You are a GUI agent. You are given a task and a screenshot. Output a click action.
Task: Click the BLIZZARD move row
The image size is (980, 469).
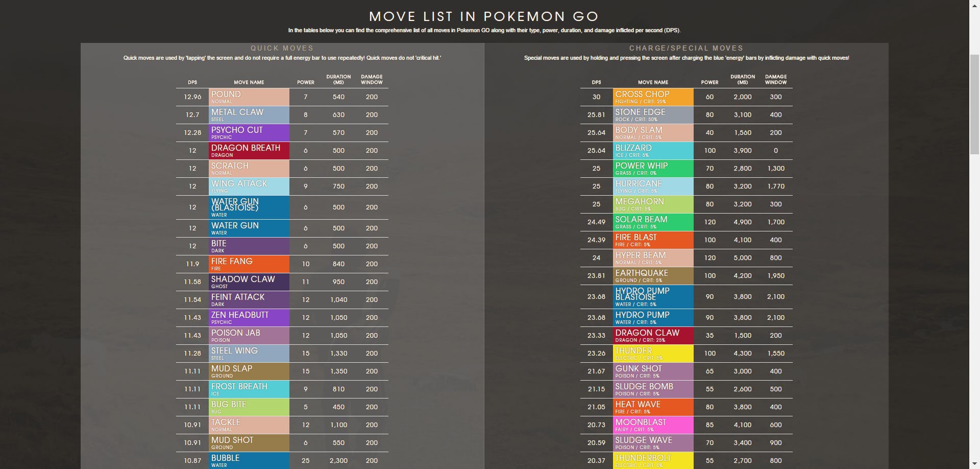(653, 151)
